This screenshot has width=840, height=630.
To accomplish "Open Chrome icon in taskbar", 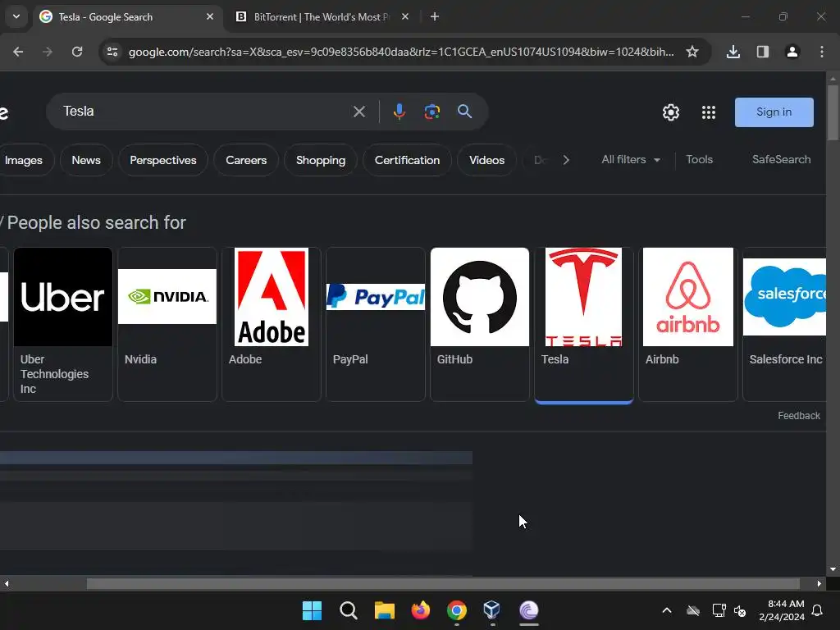I will 456,610.
